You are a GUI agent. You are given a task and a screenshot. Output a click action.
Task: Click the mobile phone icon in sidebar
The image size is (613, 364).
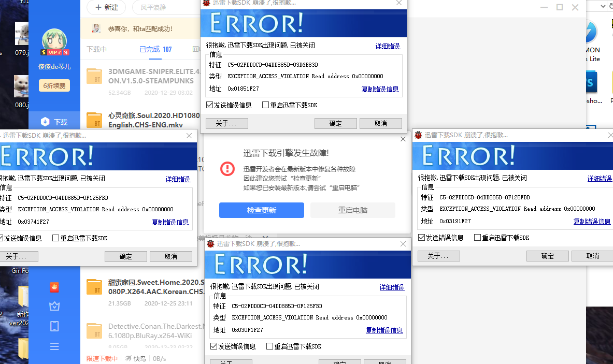[54, 326]
